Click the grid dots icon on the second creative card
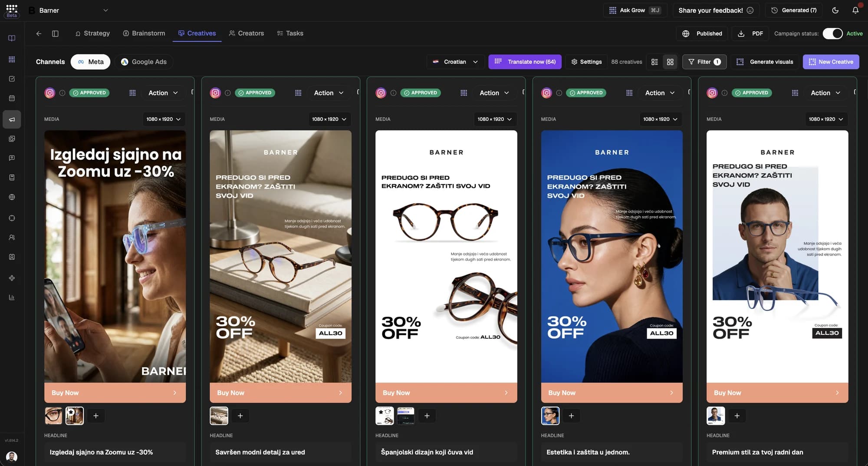The width and height of the screenshot is (868, 466). point(298,93)
